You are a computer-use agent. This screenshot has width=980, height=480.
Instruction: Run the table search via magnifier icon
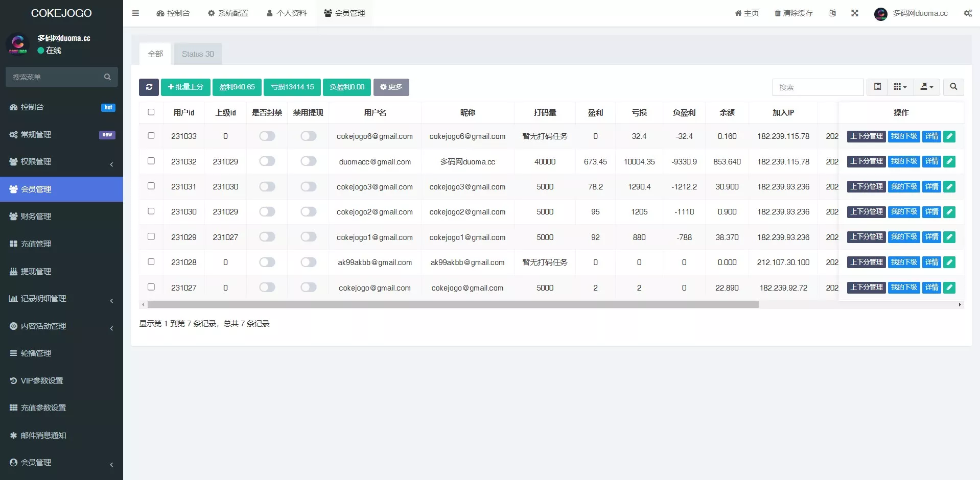tap(953, 87)
